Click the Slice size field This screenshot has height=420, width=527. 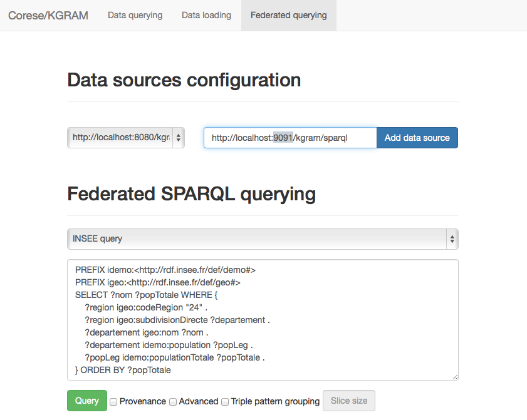[x=349, y=401]
